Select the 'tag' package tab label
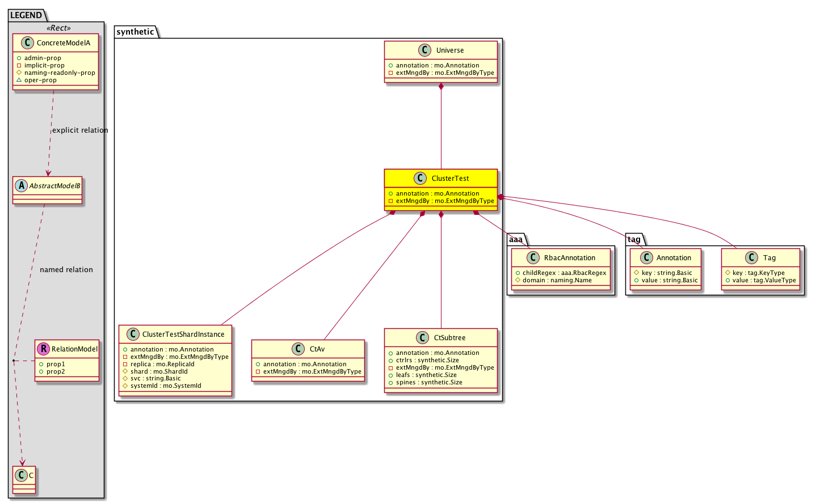The image size is (816, 504). point(634,239)
